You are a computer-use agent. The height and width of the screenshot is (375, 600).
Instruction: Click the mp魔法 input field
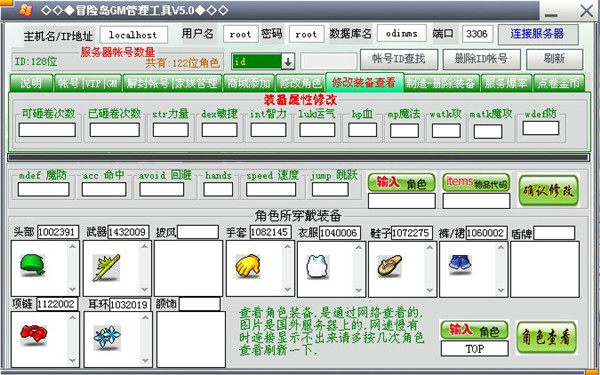[x=404, y=131]
